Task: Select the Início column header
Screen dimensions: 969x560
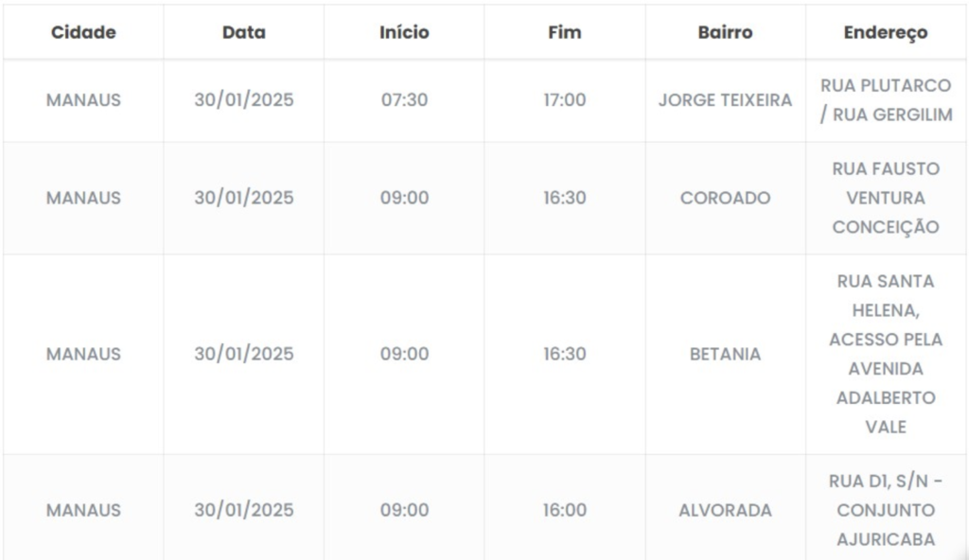Action: click(404, 32)
